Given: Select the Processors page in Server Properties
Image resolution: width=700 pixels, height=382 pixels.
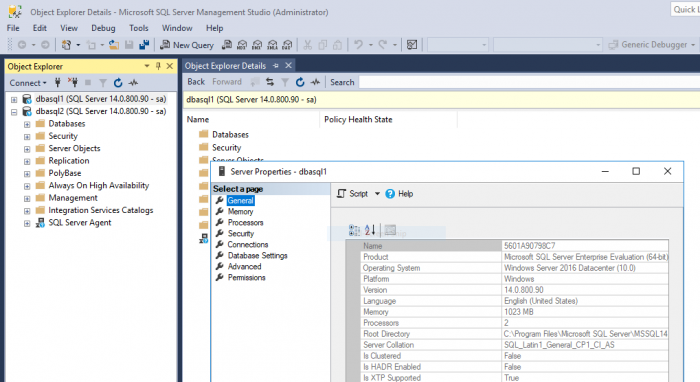Looking at the screenshot, I should click(x=246, y=223).
